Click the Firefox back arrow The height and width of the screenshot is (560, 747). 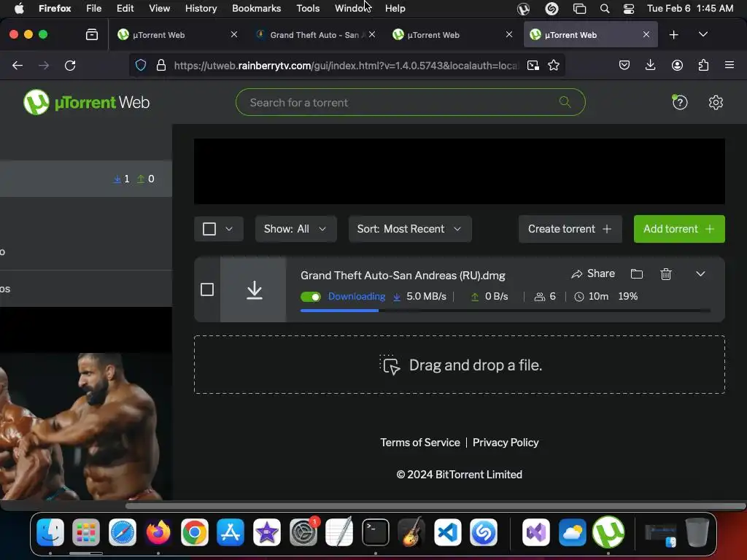point(18,65)
